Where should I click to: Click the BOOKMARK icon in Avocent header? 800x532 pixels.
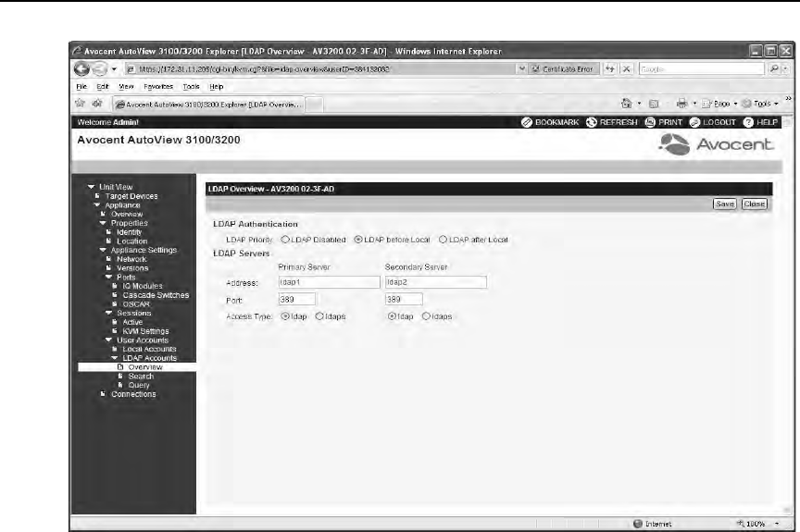pyautogui.click(x=527, y=122)
